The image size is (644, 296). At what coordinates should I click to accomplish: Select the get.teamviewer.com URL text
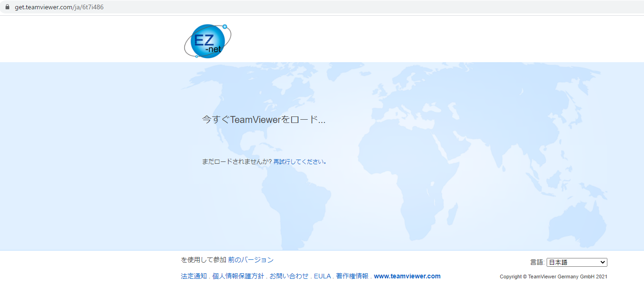coord(59,7)
